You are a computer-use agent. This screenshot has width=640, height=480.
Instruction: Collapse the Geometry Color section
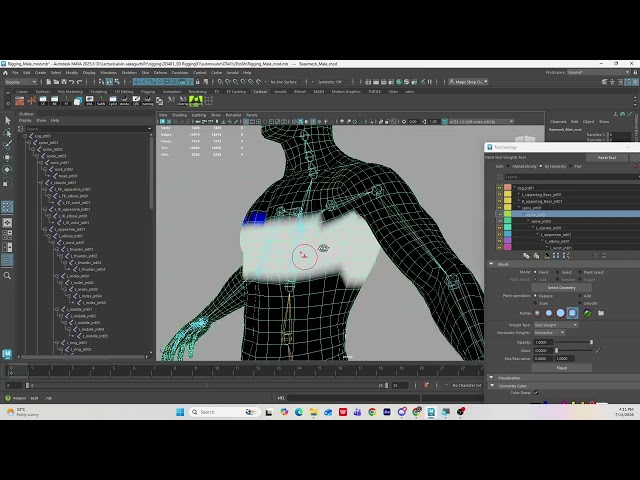pyautogui.click(x=491, y=386)
